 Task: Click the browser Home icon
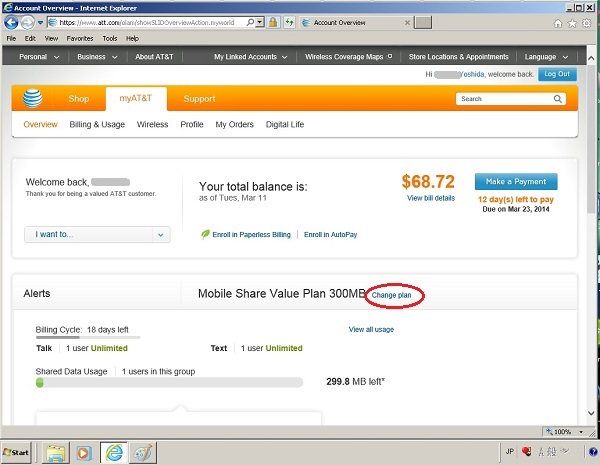tap(558, 24)
